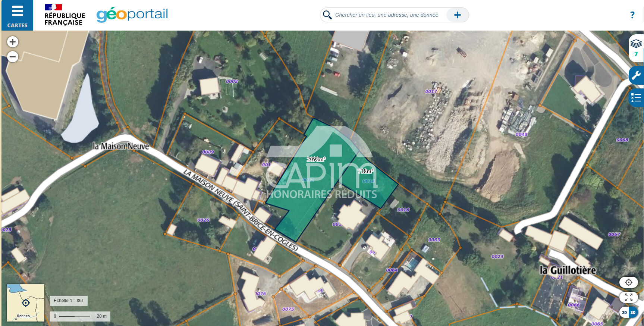Viewport: 644px width, 326px height.
Task: Open the wrench map tools panel
Action: 636,75
